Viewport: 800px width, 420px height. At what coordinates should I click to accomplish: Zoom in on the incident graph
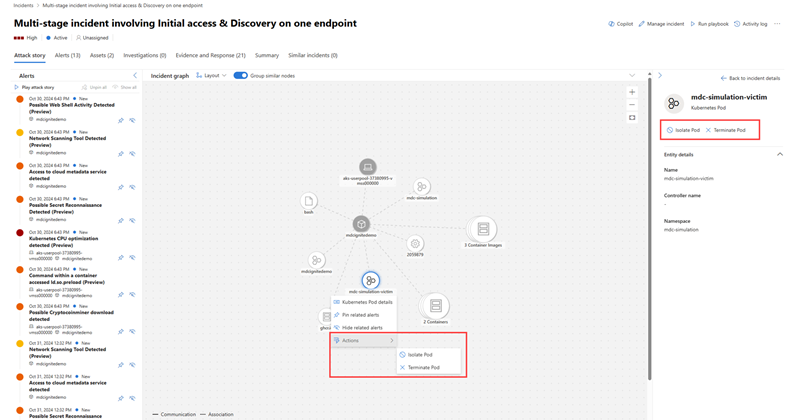632,92
